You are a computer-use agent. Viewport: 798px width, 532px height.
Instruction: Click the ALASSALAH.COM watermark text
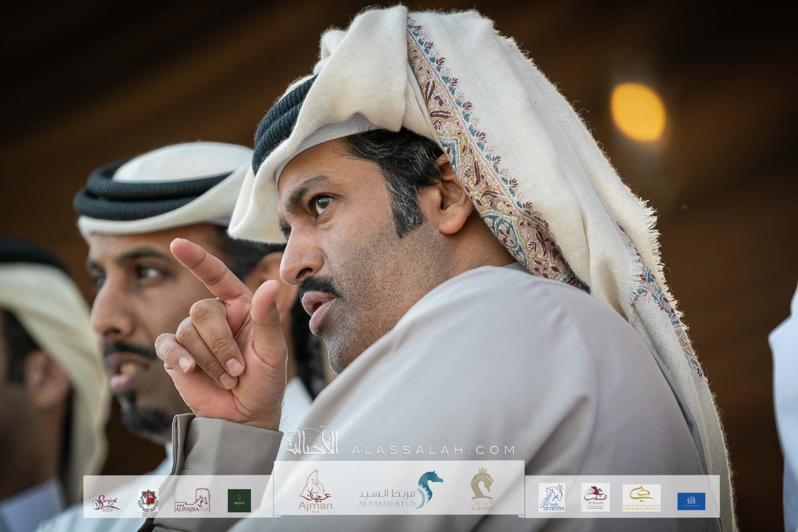(x=433, y=451)
